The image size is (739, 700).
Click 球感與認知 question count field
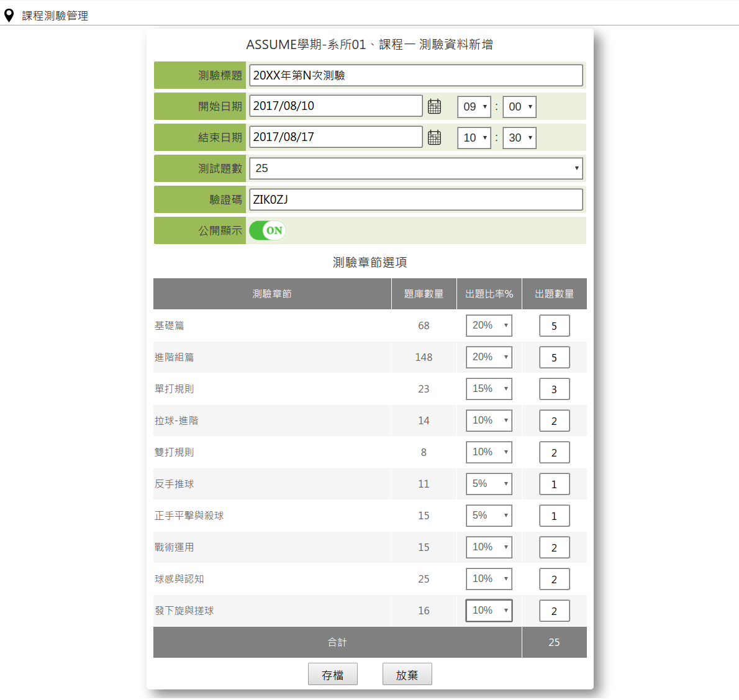coord(554,579)
